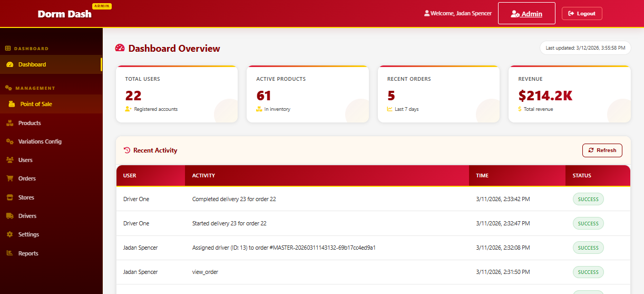
Task: Click time '3/11/2026, 2:31:50 PM'
Action: coord(503,272)
